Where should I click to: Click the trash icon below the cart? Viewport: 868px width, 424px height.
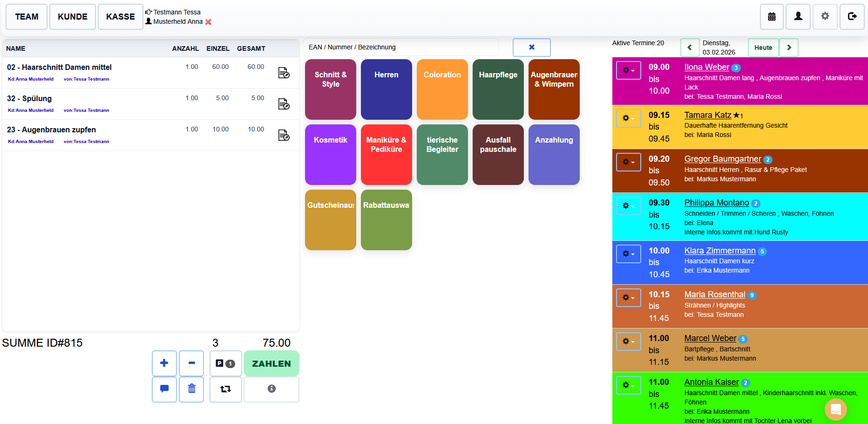tap(191, 389)
